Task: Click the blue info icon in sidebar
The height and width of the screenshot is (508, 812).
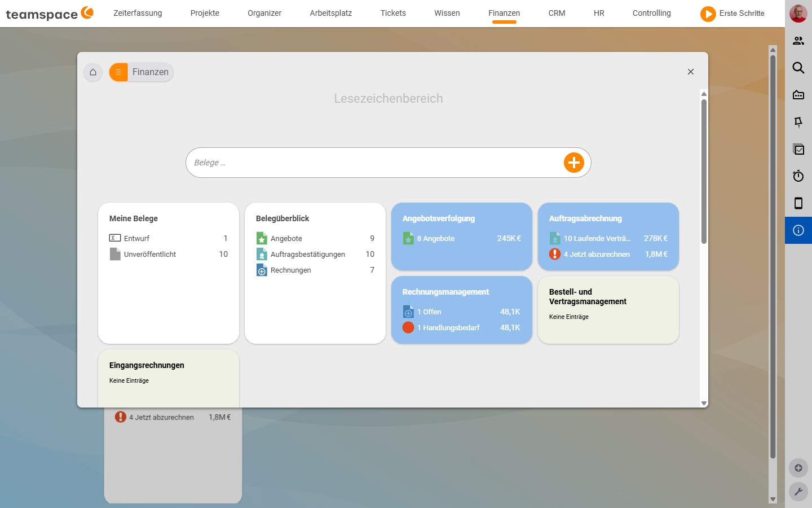Action: pyautogui.click(x=798, y=230)
